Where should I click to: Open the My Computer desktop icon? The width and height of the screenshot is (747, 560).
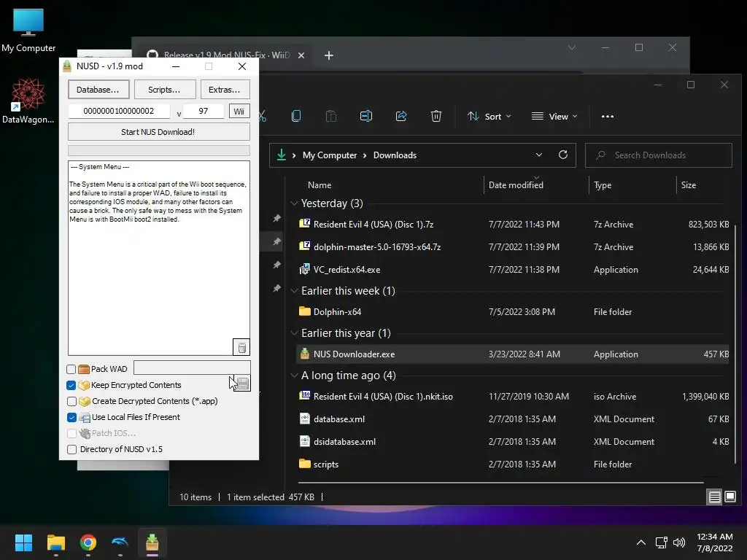(28, 30)
